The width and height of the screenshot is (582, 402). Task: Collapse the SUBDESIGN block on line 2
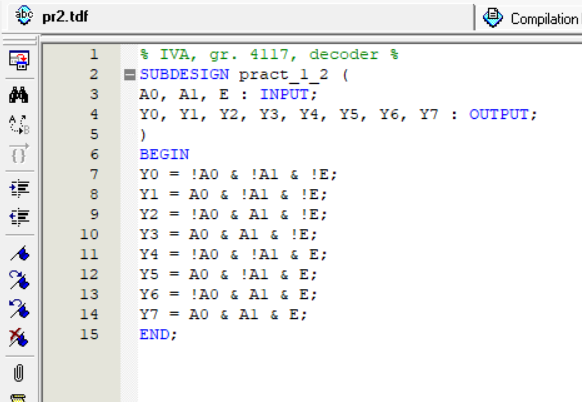tap(130, 75)
